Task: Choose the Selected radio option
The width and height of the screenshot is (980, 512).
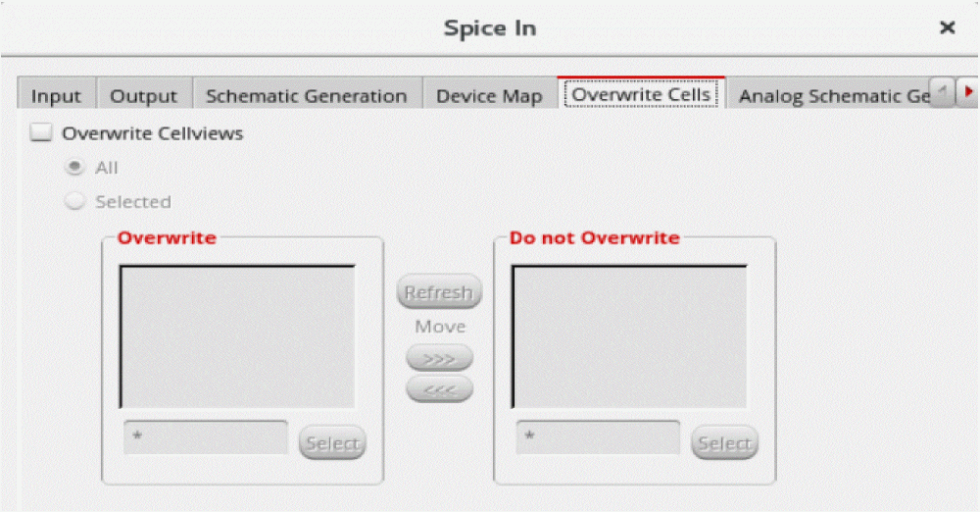Action: pyautogui.click(x=73, y=202)
